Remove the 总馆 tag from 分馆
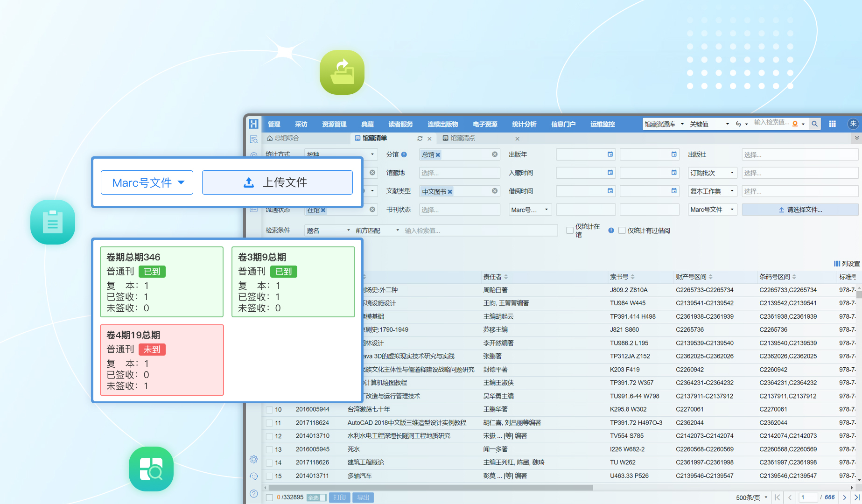862x504 pixels. coord(438,155)
